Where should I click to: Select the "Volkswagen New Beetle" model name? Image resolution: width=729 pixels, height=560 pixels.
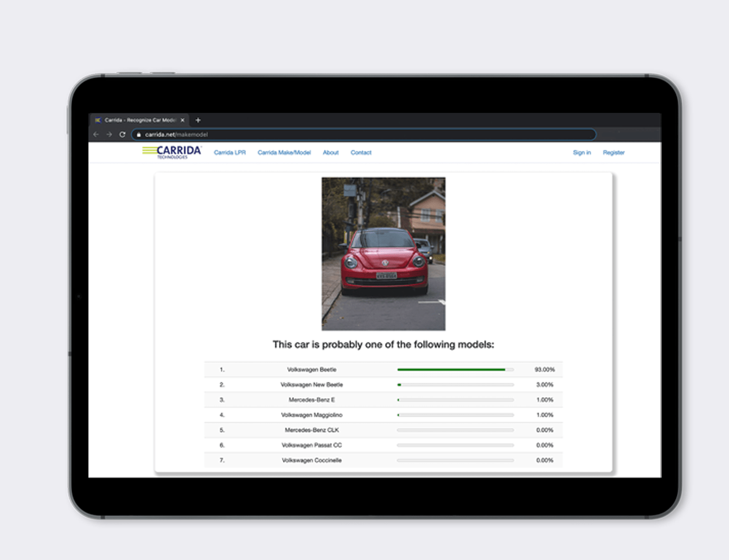point(312,385)
